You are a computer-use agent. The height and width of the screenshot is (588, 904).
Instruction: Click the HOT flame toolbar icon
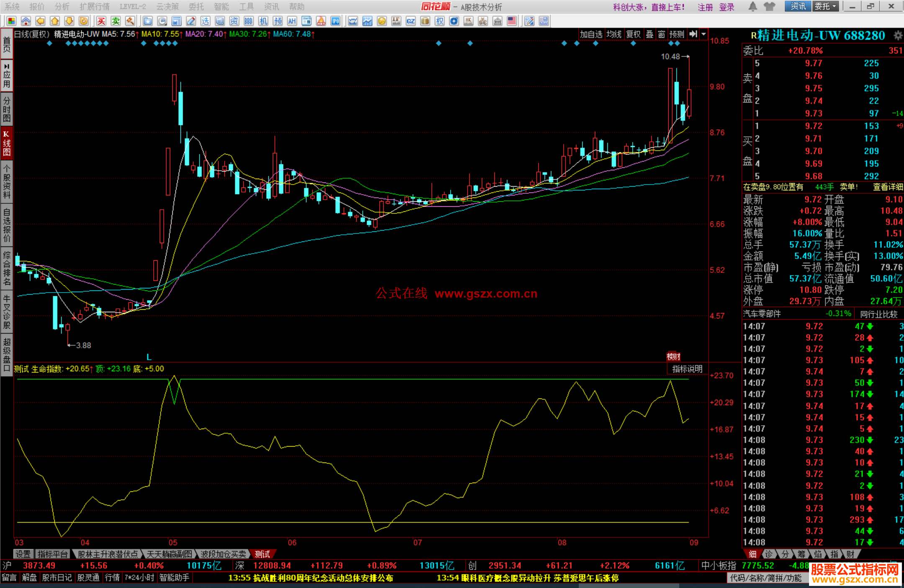321,21
